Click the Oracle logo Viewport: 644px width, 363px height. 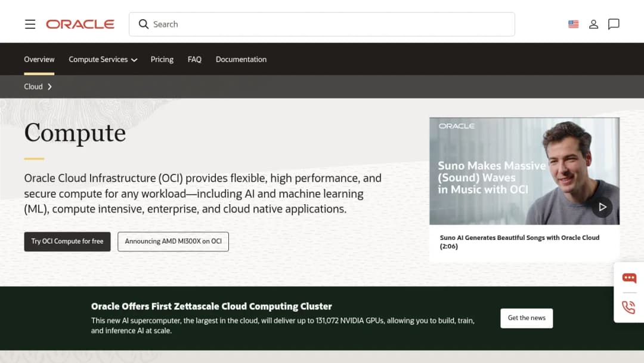[x=80, y=24]
